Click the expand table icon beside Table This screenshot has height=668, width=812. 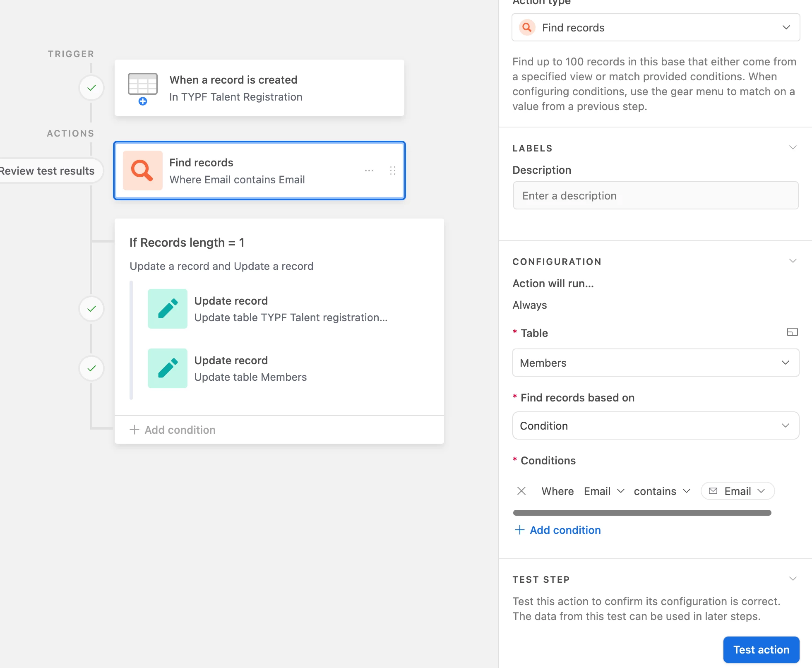tap(792, 332)
